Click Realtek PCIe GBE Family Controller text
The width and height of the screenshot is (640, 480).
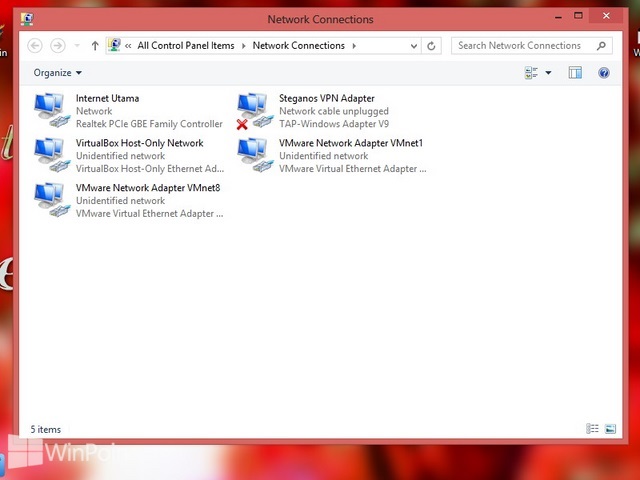149,124
